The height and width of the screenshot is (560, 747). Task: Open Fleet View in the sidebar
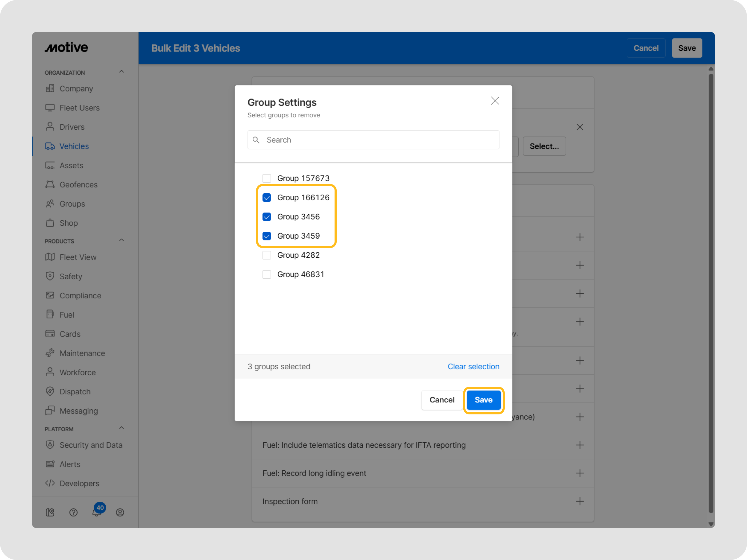(78, 257)
